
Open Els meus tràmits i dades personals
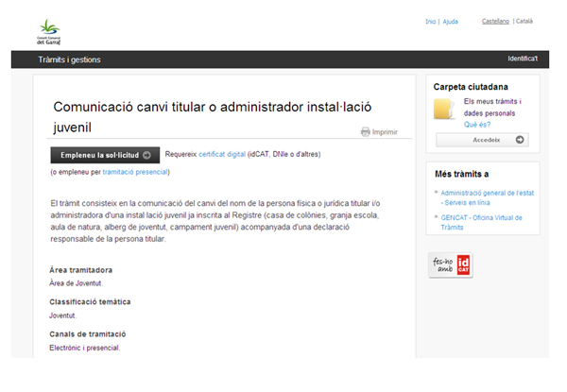[x=492, y=107]
